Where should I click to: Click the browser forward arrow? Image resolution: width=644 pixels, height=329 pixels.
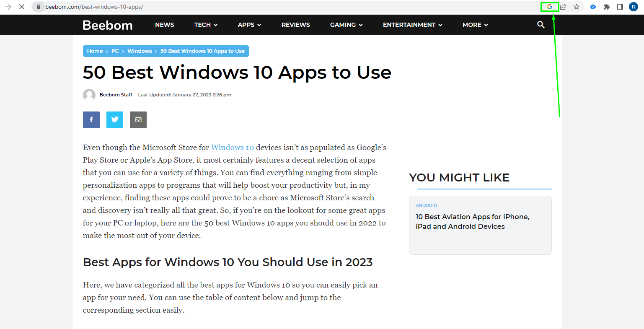click(x=8, y=7)
